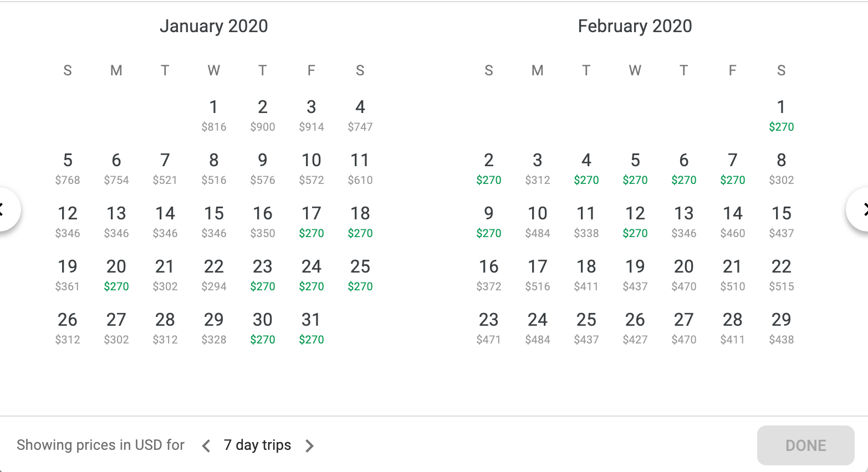868x472 pixels.
Task: Choose January 3 with $914 fare
Action: (312, 115)
